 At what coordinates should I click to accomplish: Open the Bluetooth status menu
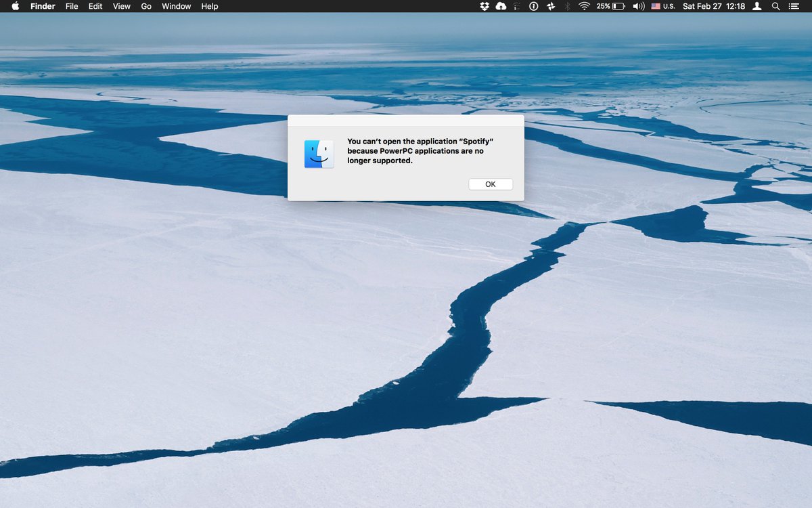coord(568,6)
